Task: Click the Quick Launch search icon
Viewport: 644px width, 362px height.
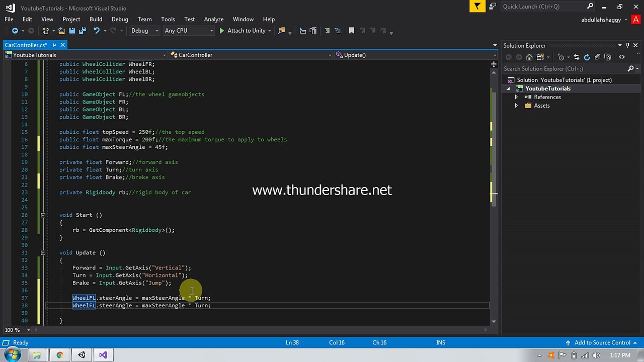Action: click(x=591, y=7)
